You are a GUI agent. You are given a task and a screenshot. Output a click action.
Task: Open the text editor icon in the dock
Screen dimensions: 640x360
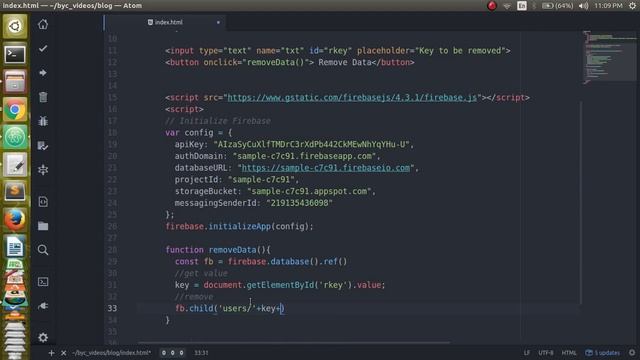tap(15, 164)
